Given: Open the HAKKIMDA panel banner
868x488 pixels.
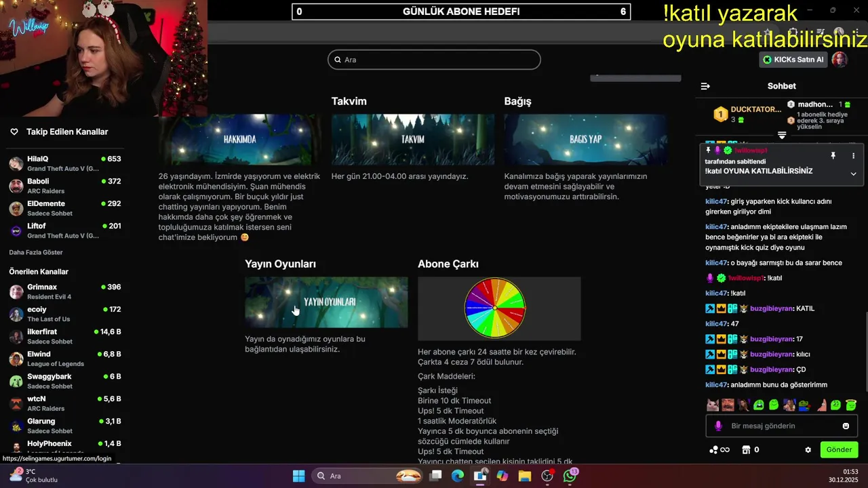Looking at the screenshot, I should click(x=240, y=139).
